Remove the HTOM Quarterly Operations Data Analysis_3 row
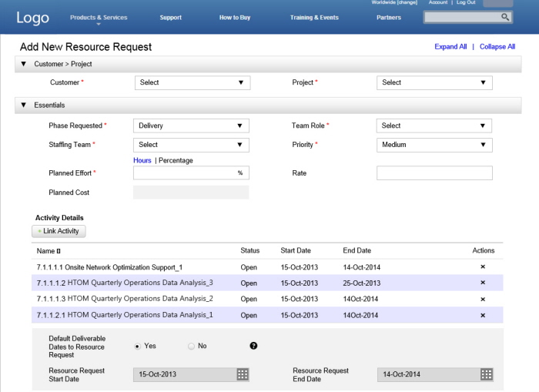 (483, 283)
